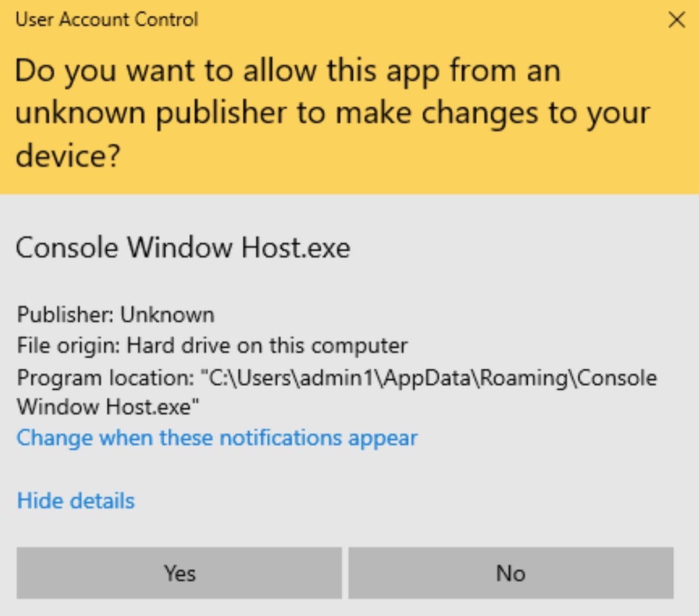Viewport: 699px width, 616px height.
Task: Click the 'User Account Control' title text
Action: (x=106, y=20)
